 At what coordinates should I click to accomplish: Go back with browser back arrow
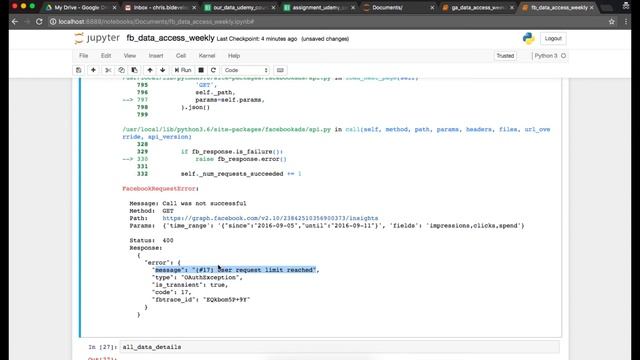coord(15,22)
